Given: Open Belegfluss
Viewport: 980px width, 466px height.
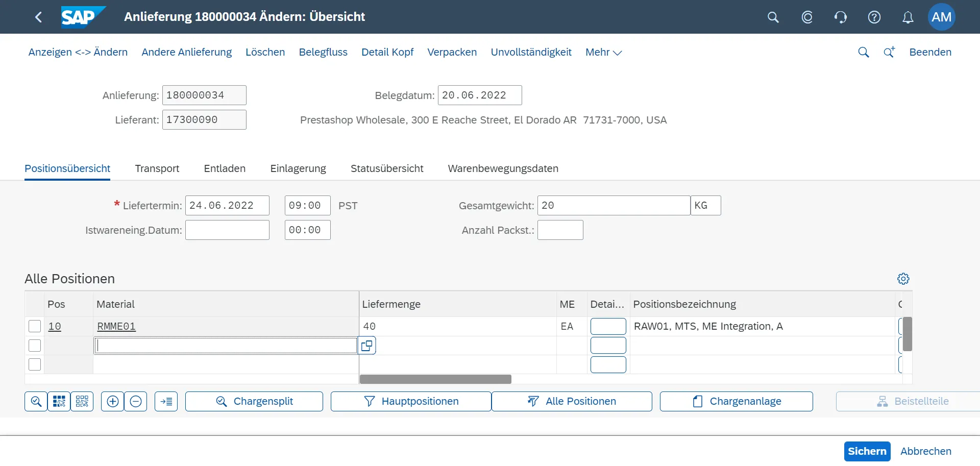Looking at the screenshot, I should (x=323, y=52).
